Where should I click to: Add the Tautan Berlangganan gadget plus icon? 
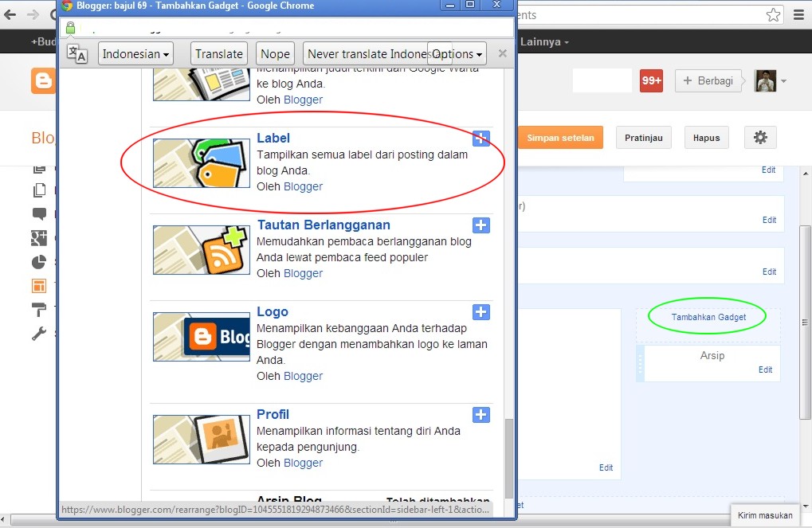(481, 225)
